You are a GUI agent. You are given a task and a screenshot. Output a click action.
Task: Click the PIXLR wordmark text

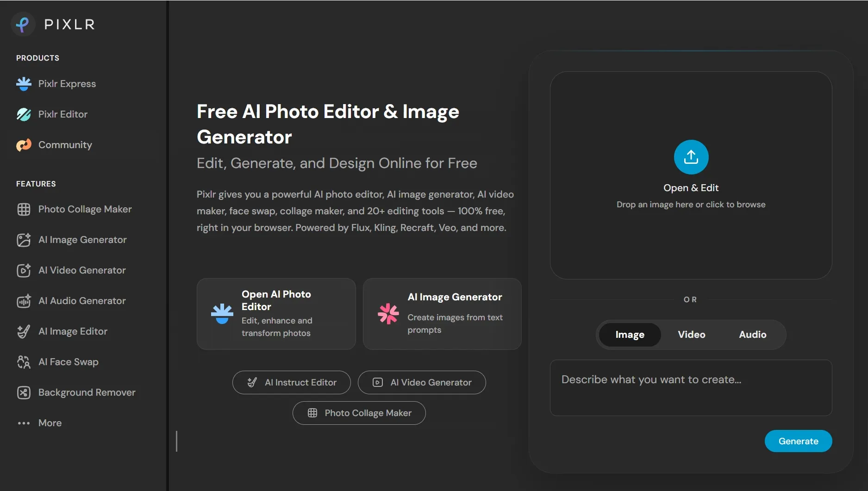(x=69, y=25)
